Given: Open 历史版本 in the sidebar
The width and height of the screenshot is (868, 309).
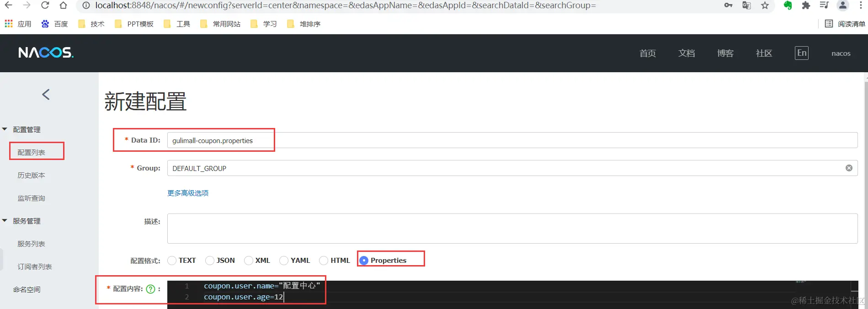Looking at the screenshot, I should coord(32,175).
